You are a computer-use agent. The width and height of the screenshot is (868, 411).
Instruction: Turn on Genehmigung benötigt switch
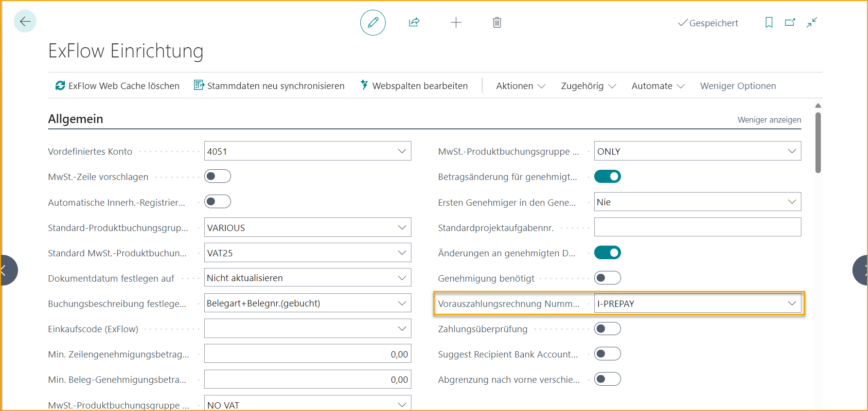[x=607, y=278]
